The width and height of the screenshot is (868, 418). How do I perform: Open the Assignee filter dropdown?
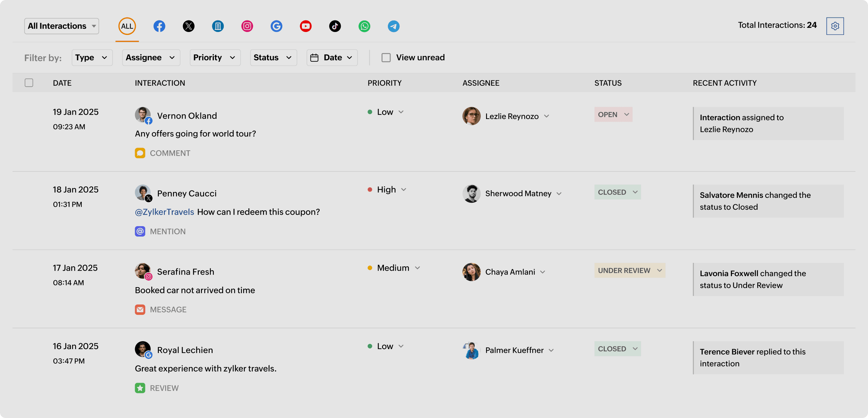point(151,57)
